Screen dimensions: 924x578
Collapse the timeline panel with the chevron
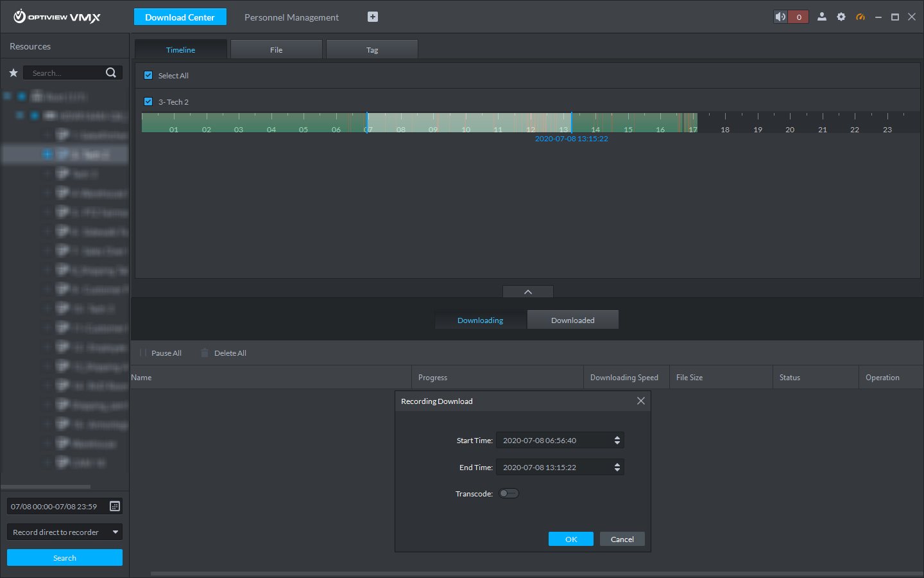[x=527, y=291]
